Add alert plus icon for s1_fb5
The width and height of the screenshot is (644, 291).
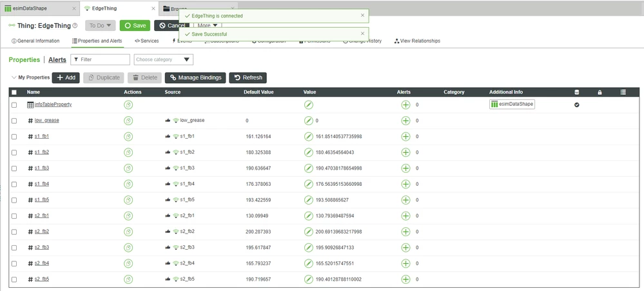(x=405, y=200)
